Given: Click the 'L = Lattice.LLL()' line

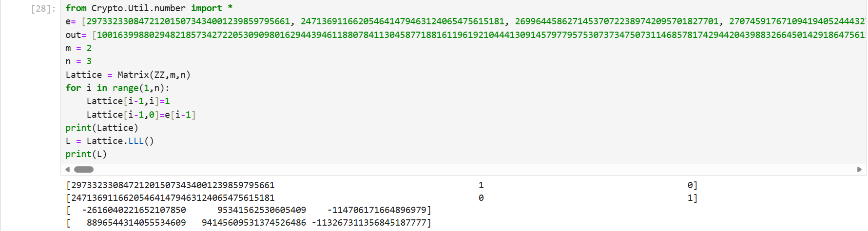Looking at the screenshot, I should (x=110, y=141).
